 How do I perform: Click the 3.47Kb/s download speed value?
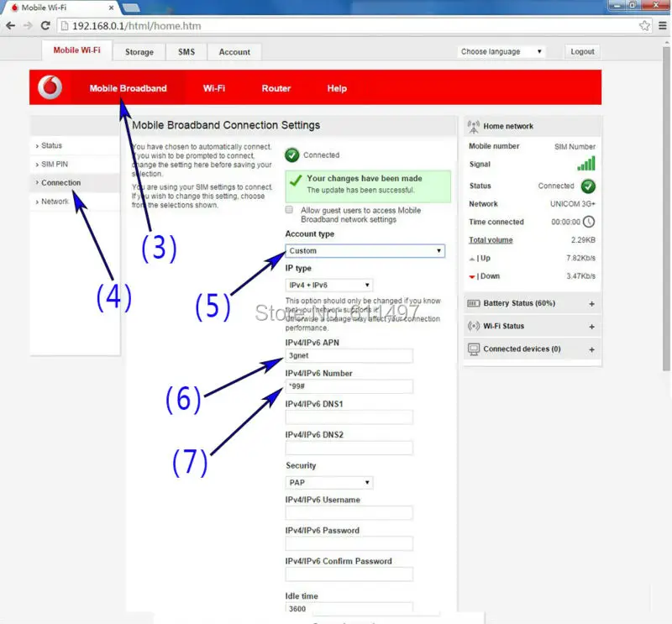580,276
